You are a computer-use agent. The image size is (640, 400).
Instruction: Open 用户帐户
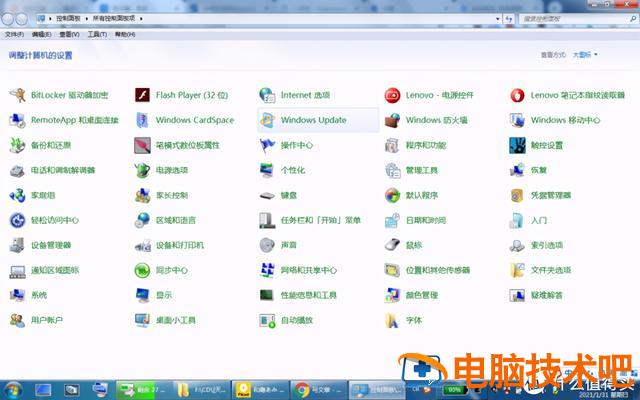pos(37,320)
